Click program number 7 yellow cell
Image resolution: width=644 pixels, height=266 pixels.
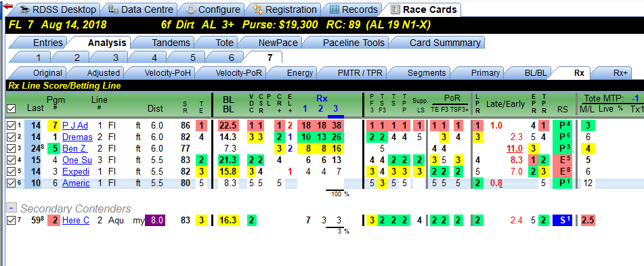coord(53,126)
